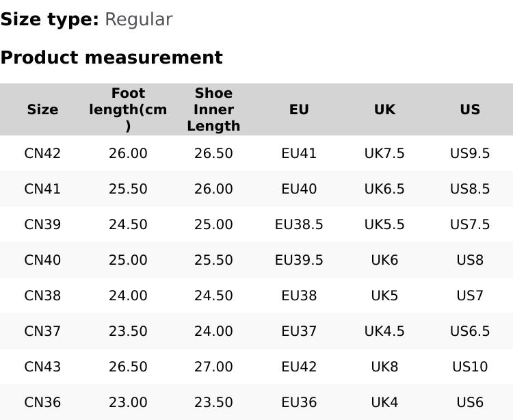Click the UK column header
This screenshot has width=513, height=420.
coord(384,109)
